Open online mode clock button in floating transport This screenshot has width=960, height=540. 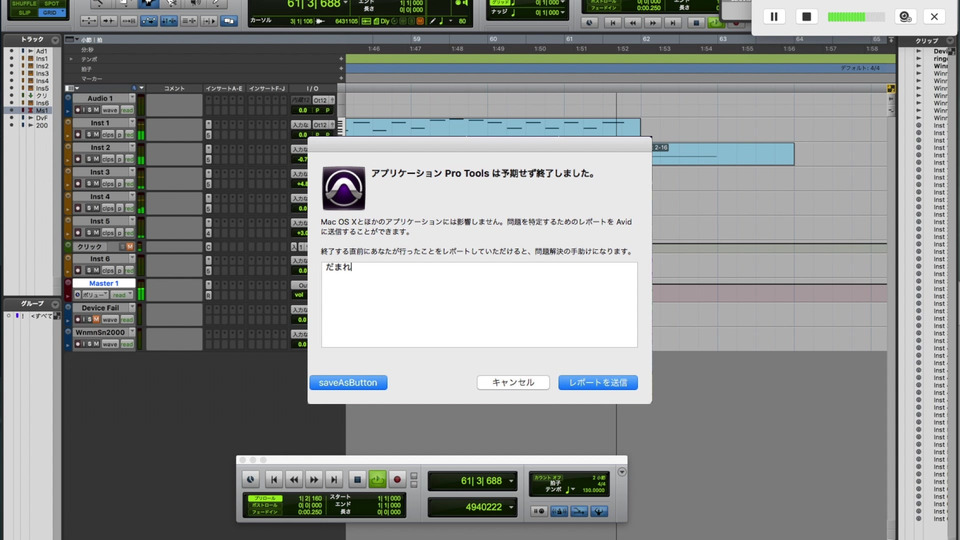(x=250, y=479)
